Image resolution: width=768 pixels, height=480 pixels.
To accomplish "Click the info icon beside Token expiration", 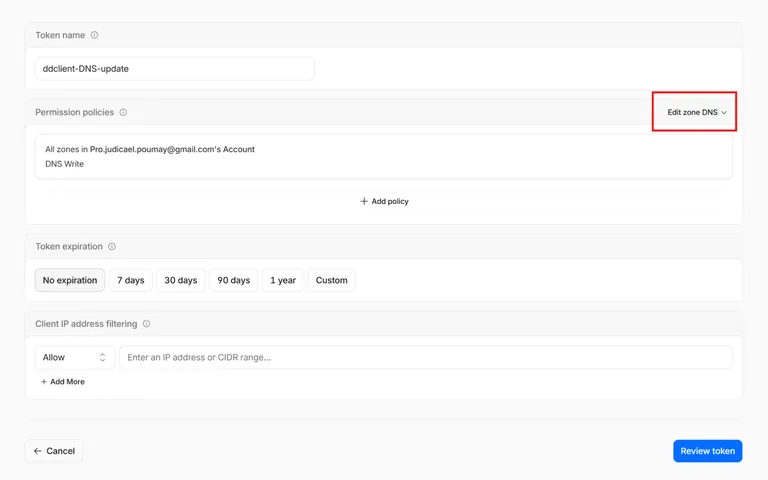I will [112, 246].
